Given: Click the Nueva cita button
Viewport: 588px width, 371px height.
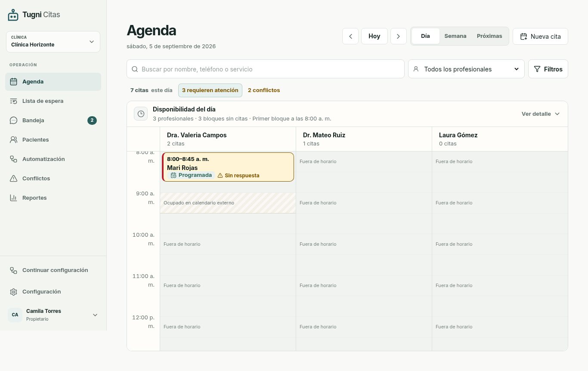Looking at the screenshot, I should 540,37.
